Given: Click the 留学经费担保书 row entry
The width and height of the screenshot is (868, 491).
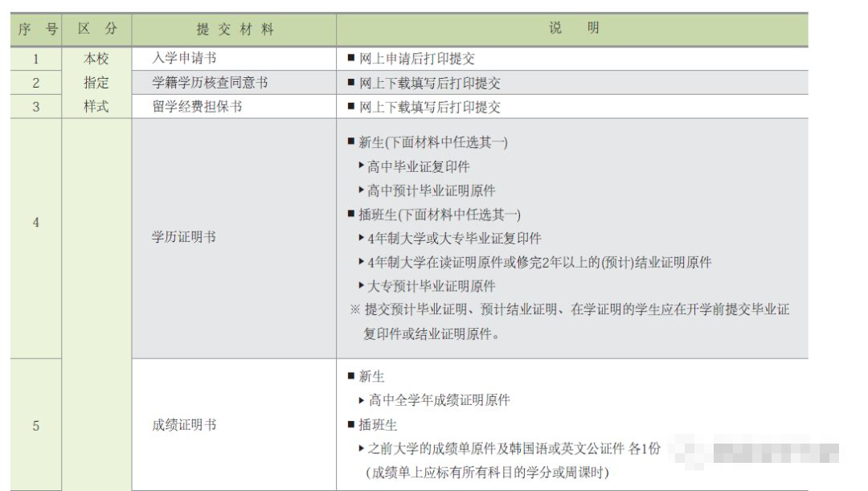Looking at the screenshot, I should point(197,107).
